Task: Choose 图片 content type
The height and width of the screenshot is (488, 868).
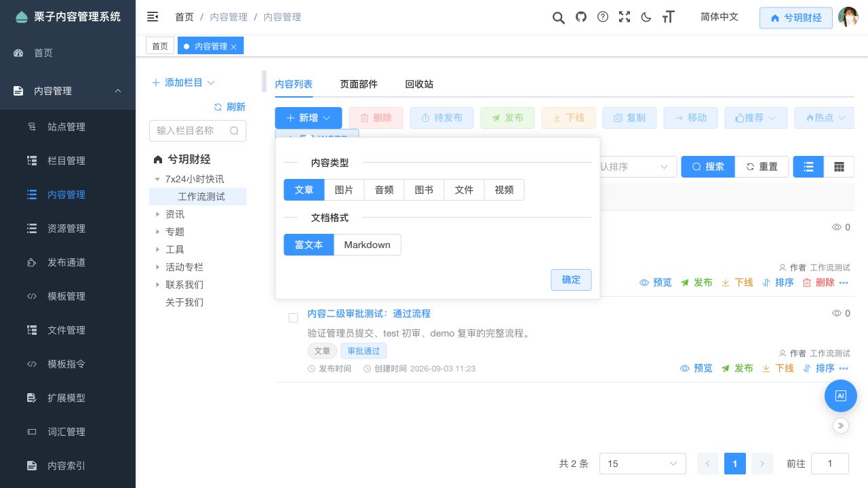Action: point(344,190)
